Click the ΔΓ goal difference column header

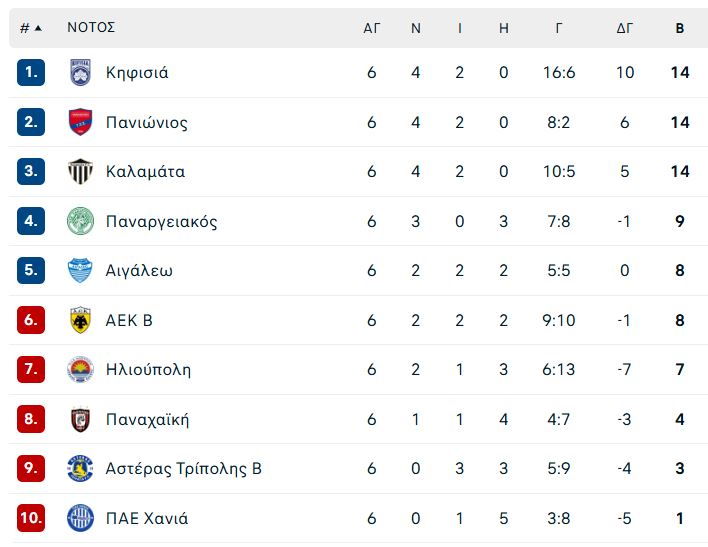[x=624, y=28]
